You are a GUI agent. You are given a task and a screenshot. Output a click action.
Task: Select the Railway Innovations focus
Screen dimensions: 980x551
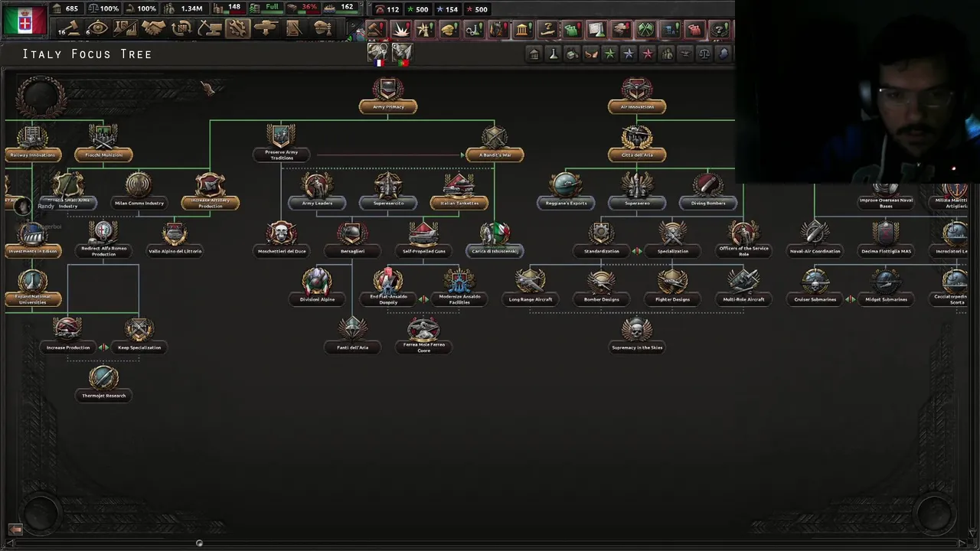32,144
